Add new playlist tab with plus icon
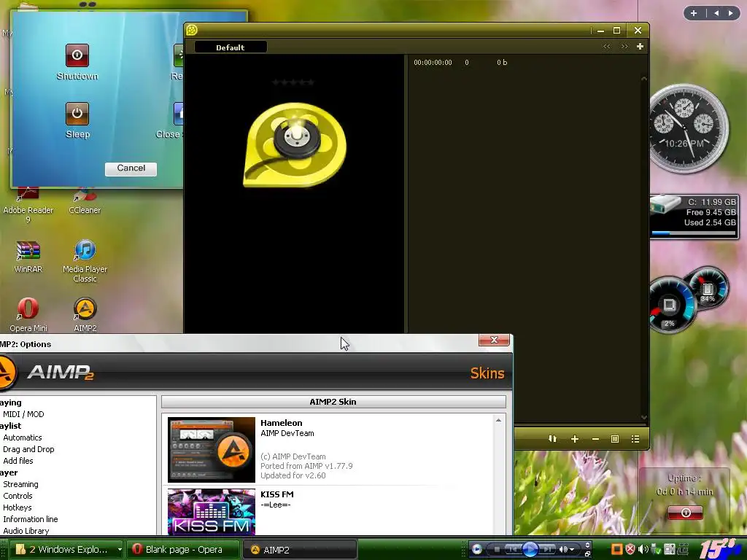This screenshot has width=747, height=560. pyautogui.click(x=640, y=46)
